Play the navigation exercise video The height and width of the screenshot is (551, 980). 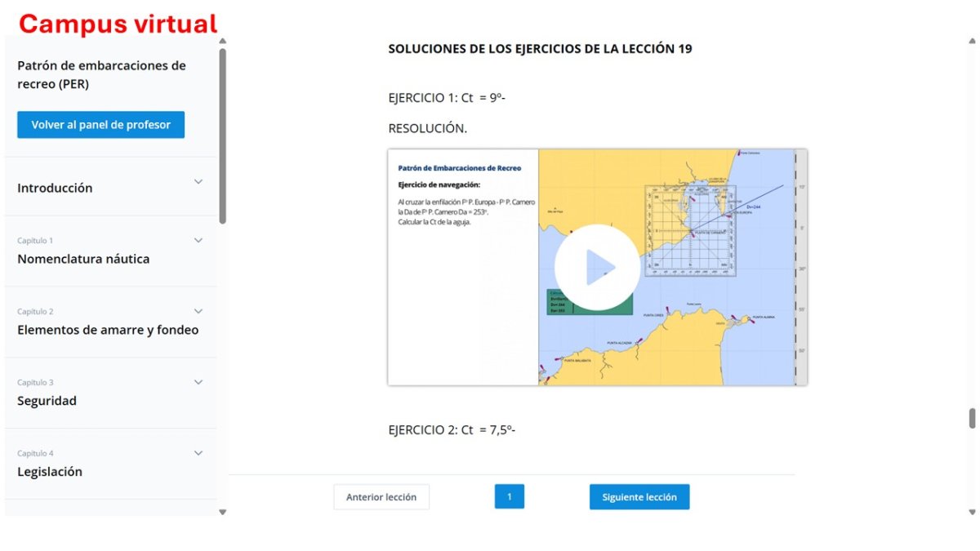click(x=597, y=267)
